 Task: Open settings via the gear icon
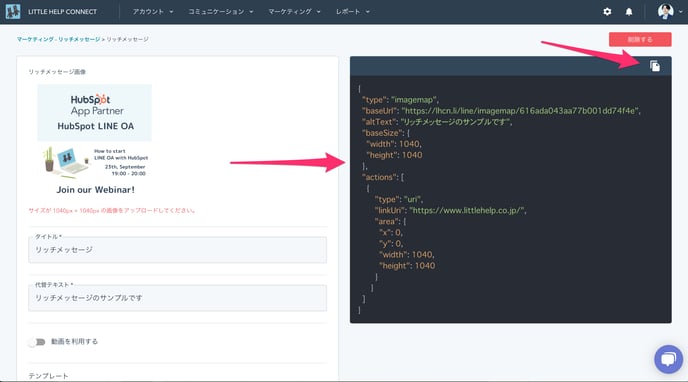pos(607,12)
